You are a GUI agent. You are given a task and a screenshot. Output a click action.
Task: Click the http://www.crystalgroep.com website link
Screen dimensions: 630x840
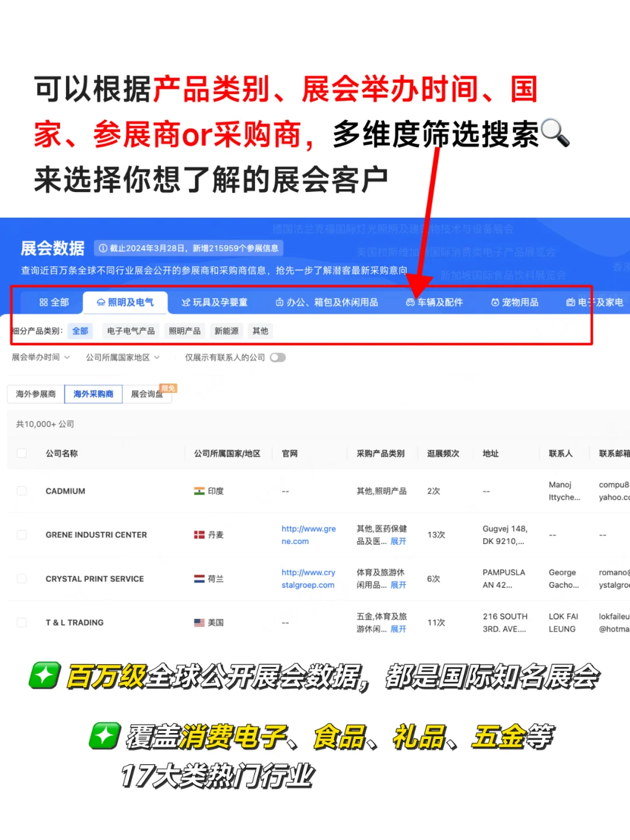[x=309, y=578]
